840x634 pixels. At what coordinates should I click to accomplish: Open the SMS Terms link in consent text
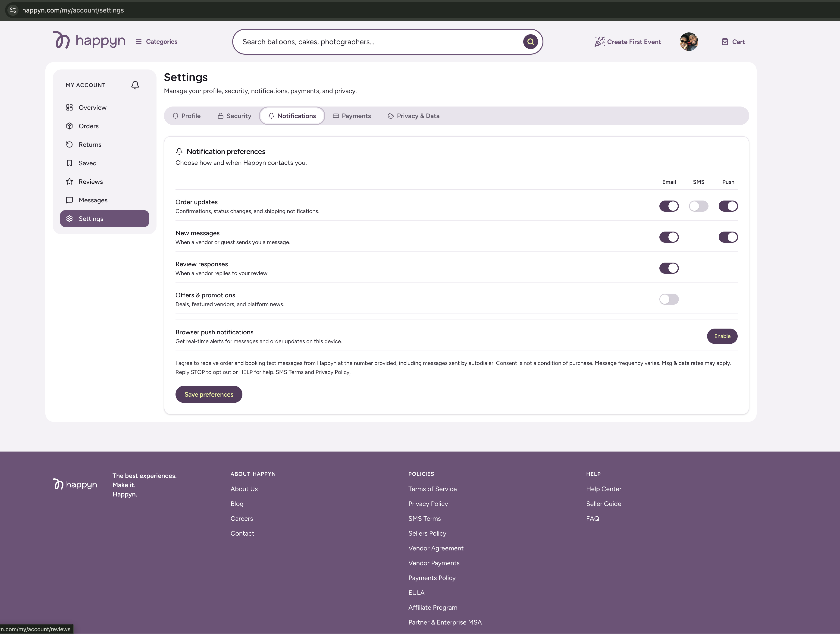coord(289,372)
